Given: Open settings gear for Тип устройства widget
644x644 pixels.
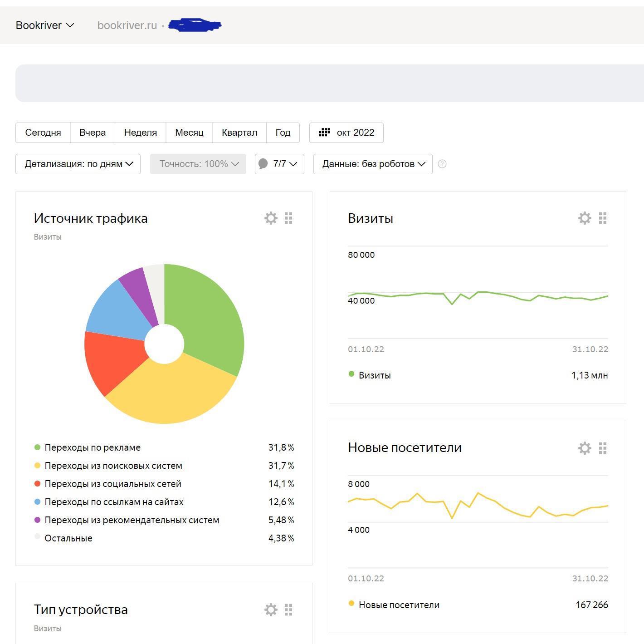Looking at the screenshot, I should (x=271, y=610).
